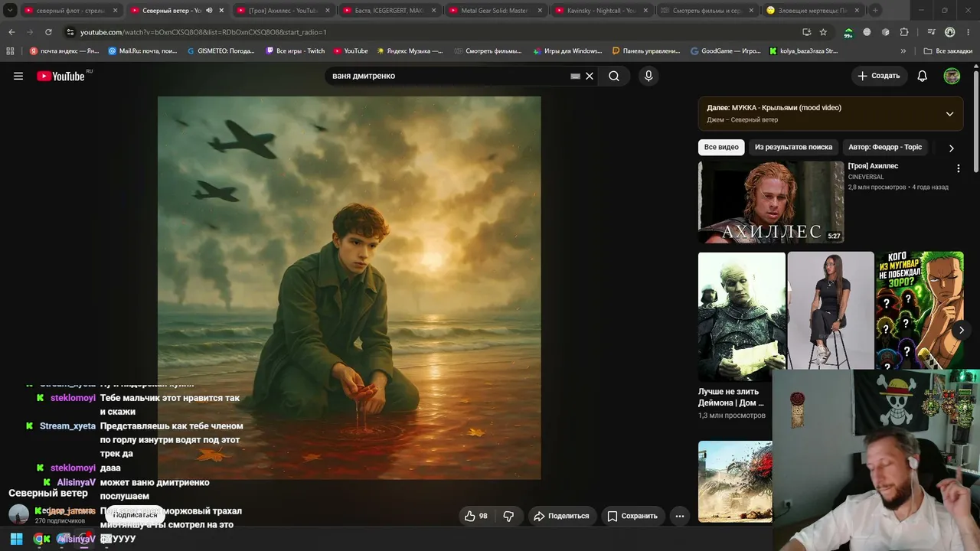Screen dimensions: 980x551
Task: Open a new browser tab
Action: coord(875,11)
